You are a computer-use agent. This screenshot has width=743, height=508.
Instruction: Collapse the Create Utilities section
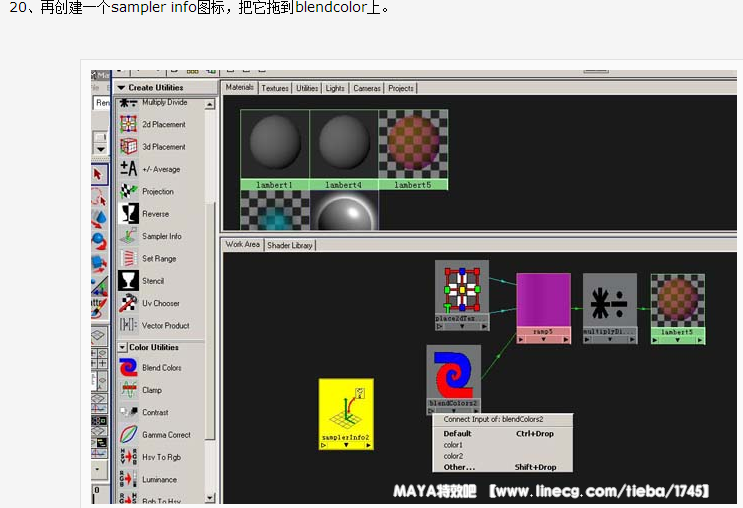(x=122, y=88)
